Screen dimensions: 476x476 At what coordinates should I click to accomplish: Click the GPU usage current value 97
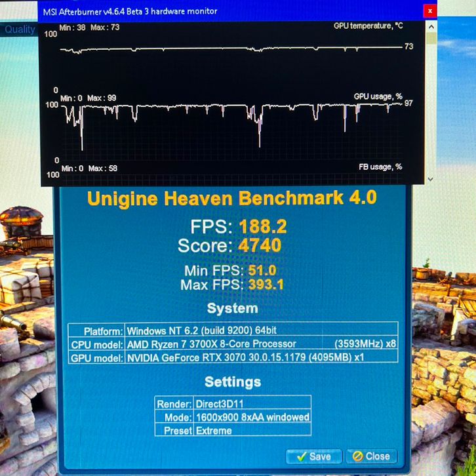pos(408,103)
